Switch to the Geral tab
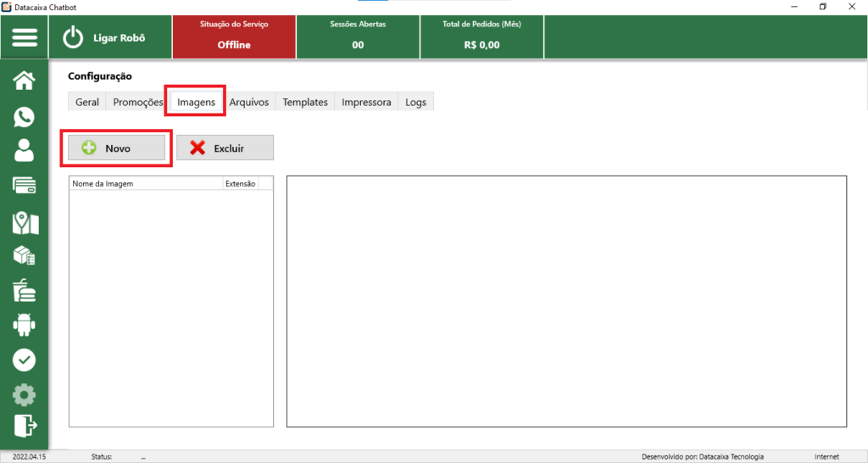Screen dimensions: 868x463 [x=87, y=102]
